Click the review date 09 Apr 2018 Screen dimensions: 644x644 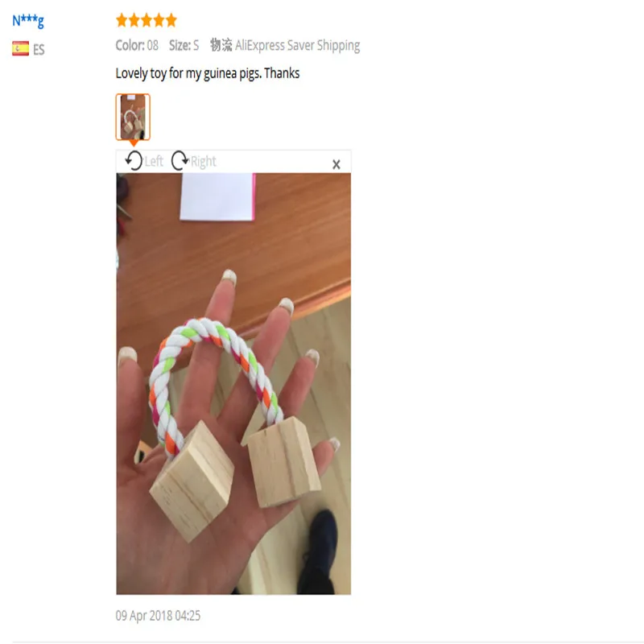coord(158,616)
